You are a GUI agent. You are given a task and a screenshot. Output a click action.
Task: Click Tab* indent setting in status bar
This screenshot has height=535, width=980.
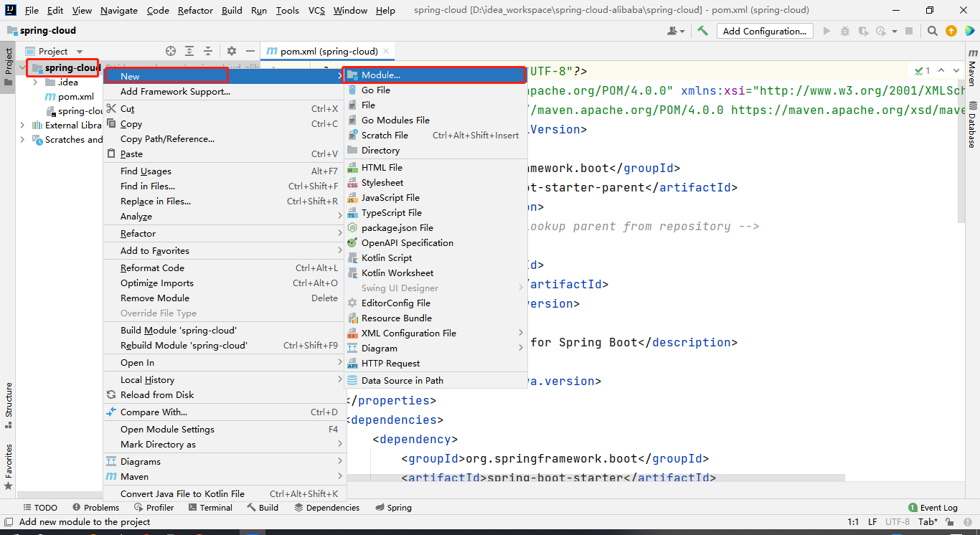927,521
